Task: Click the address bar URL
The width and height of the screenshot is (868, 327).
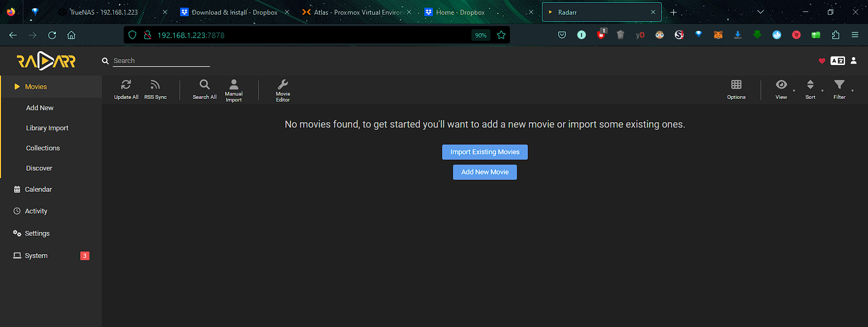Action: [x=191, y=35]
